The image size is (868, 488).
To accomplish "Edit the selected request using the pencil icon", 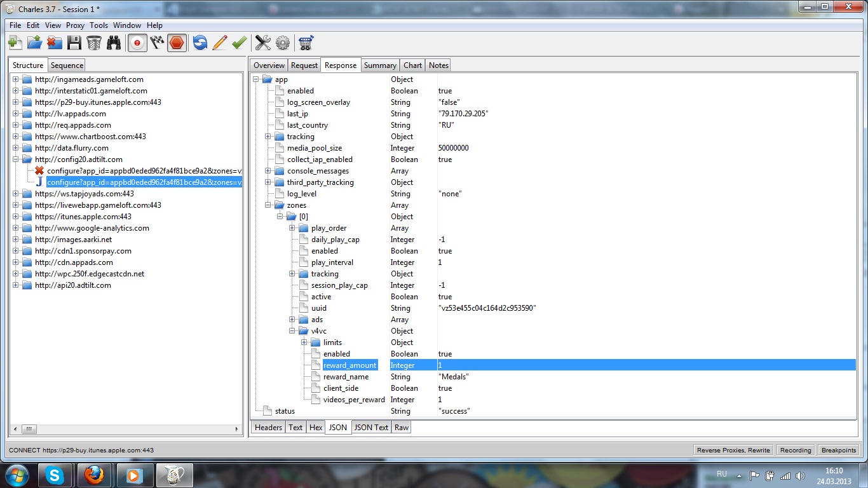I will pos(220,43).
